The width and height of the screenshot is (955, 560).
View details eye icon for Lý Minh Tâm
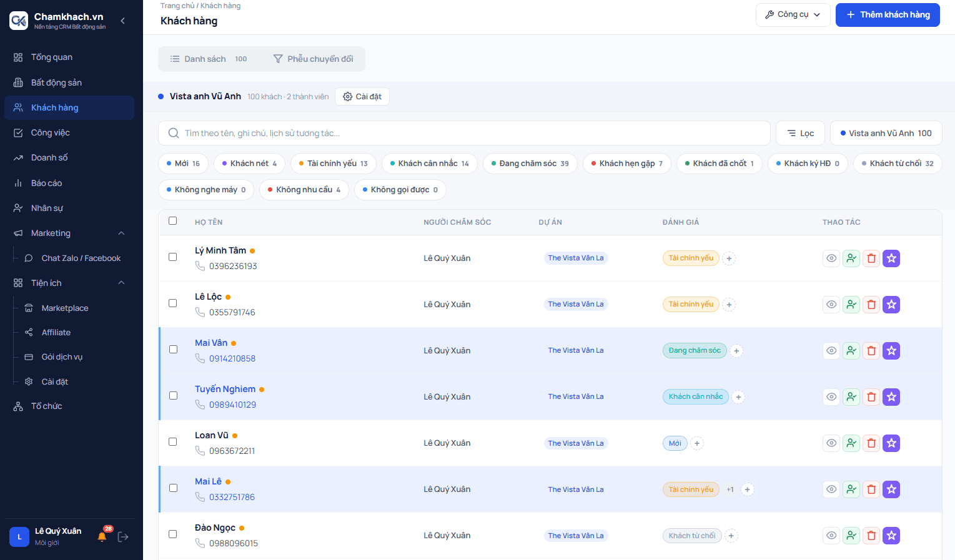coord(831,258)
